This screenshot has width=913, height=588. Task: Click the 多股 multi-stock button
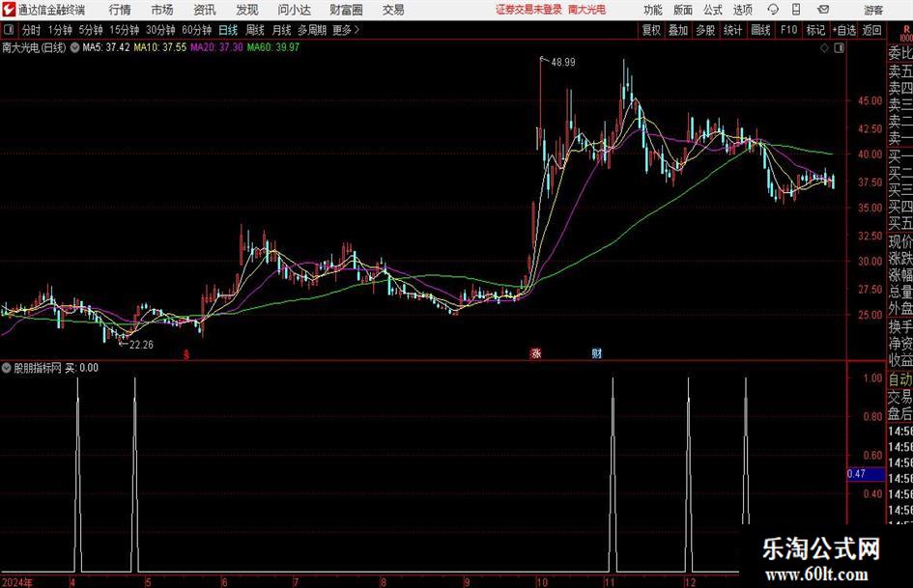(x=705, y=30)
